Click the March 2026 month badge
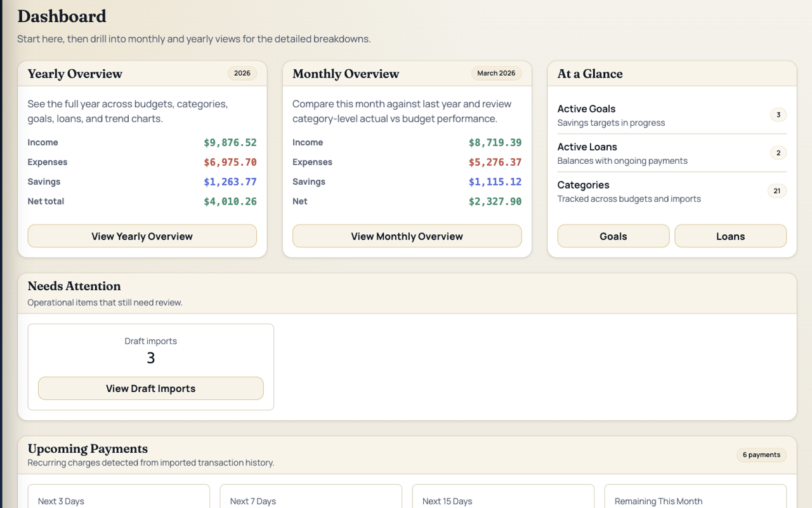 click(496, 73)
